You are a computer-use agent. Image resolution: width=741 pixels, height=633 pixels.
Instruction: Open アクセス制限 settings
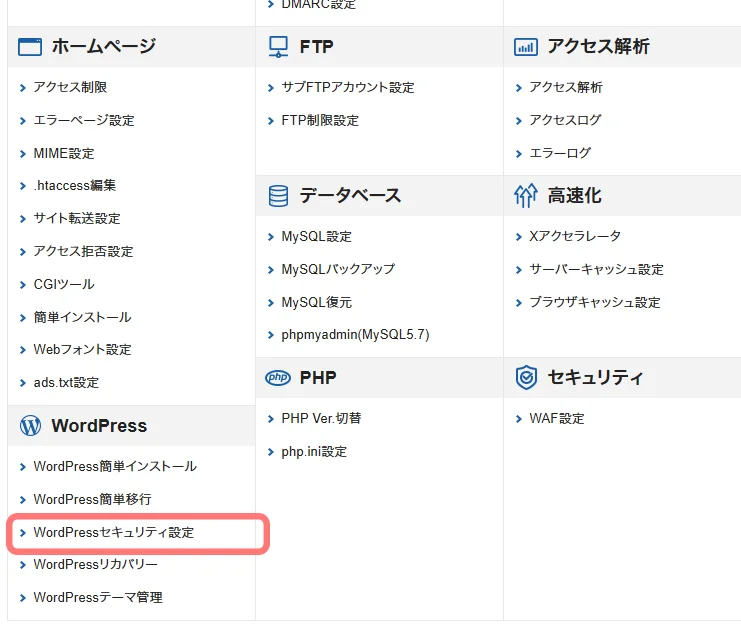click(x=70, y=87)
